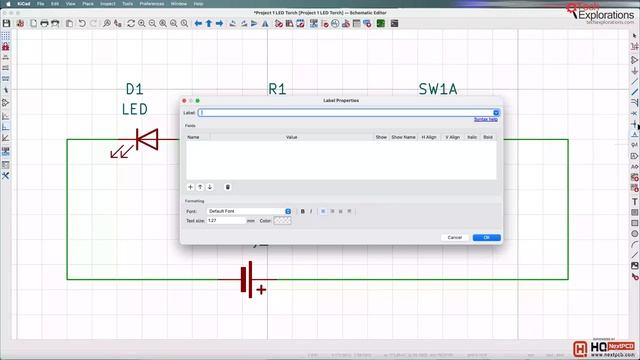The height and width of the screenshot is (360, 640).
Task: Open PCB Editor green board icon
Action: [381, 24]
